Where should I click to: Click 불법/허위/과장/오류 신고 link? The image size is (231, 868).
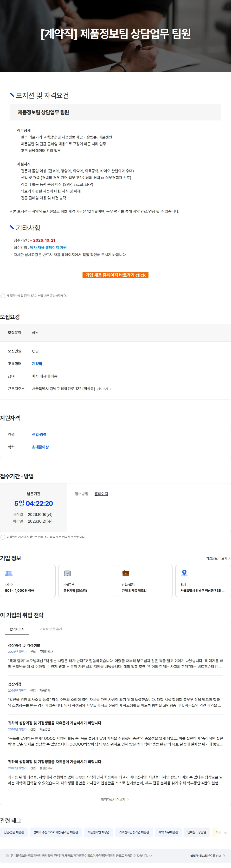(206, 856)
